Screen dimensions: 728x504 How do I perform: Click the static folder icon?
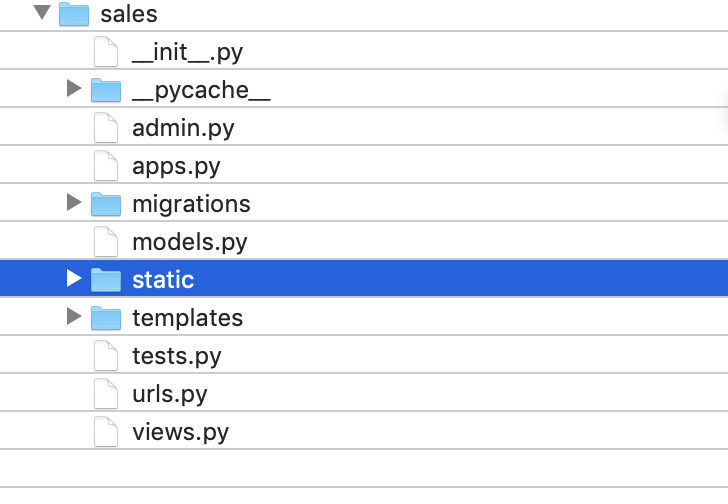(x=106, y=280)
